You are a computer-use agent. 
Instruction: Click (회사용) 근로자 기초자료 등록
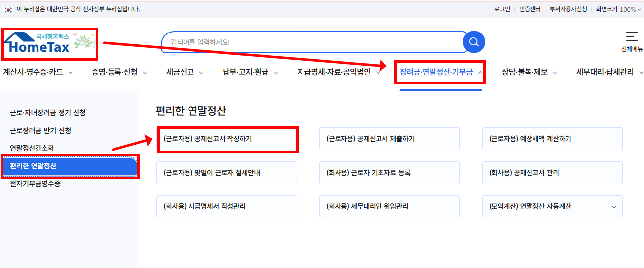coord(389,173)
